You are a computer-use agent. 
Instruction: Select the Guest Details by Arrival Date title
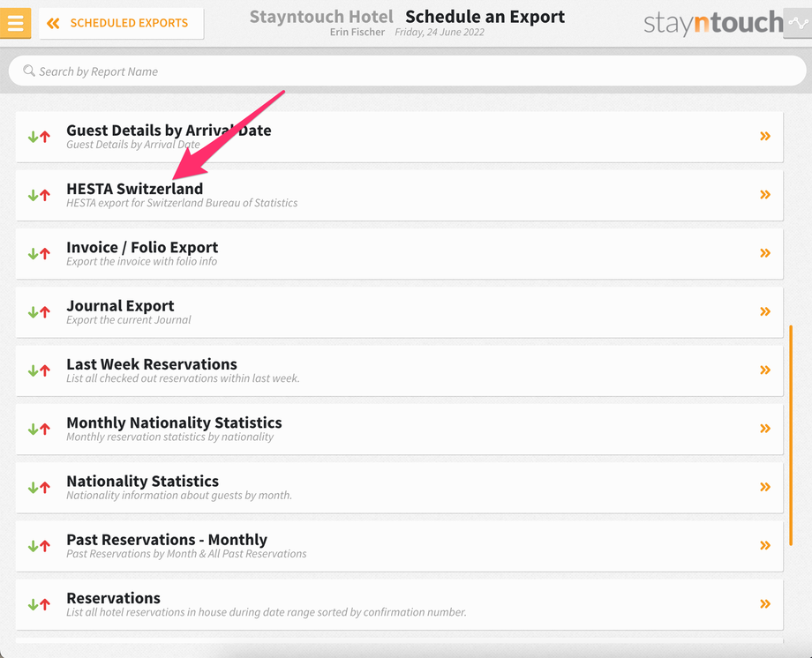(169, 131)
